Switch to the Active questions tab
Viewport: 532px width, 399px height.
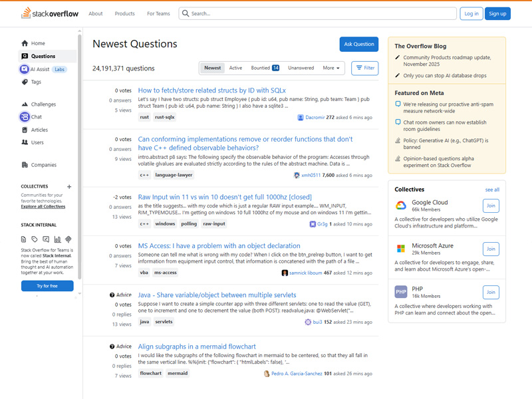[x=237, y=68]
